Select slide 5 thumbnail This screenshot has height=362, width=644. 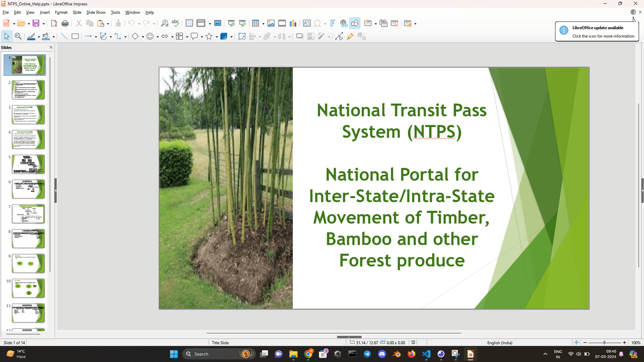coord(29,164)
